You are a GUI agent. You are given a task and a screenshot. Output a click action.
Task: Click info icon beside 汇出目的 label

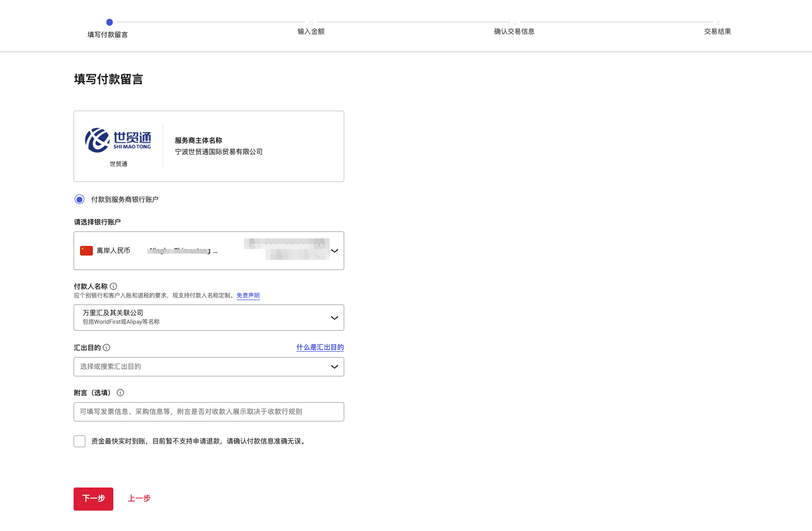click(106, 348)
